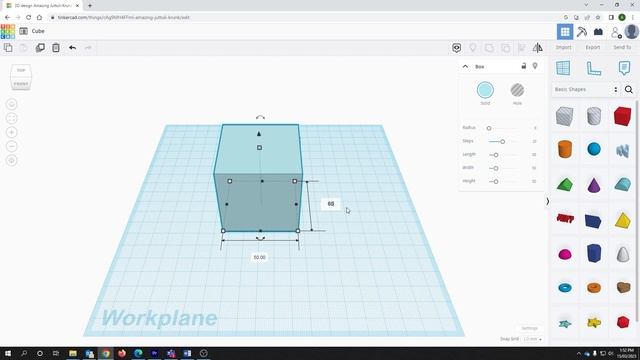
Task: Open the Snap Grid value dropdown
Action: 532,339
